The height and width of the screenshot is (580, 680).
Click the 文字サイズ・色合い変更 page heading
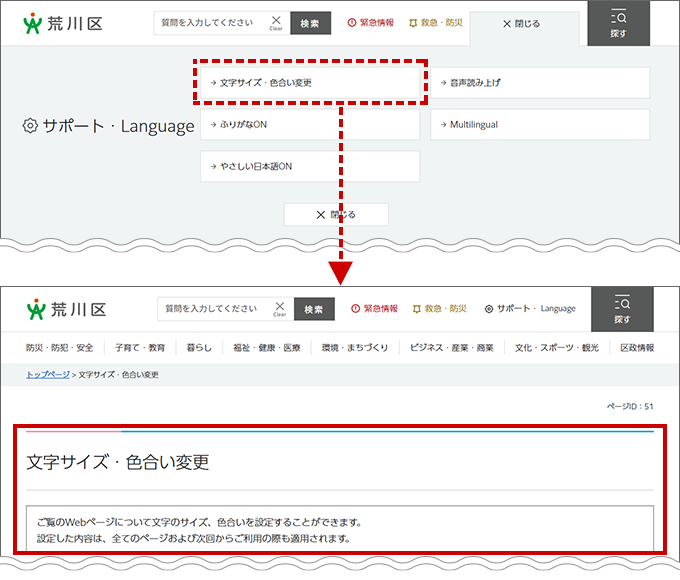[x=118, y=462]
